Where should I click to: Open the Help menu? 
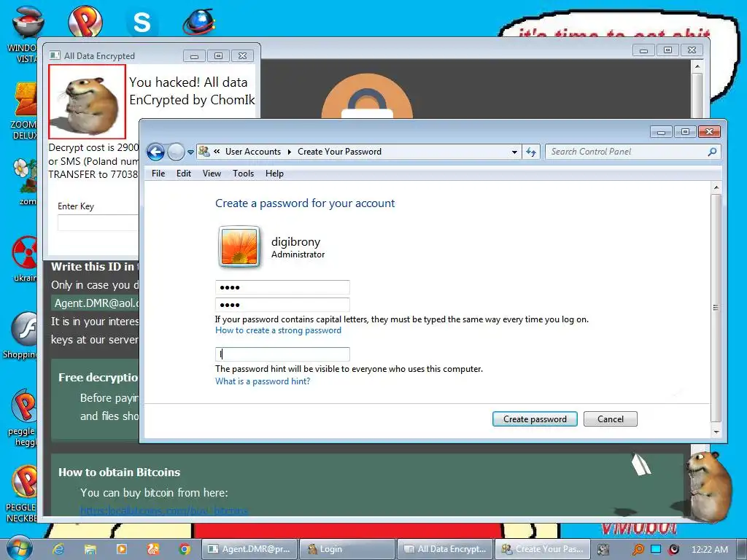[274, 174]
